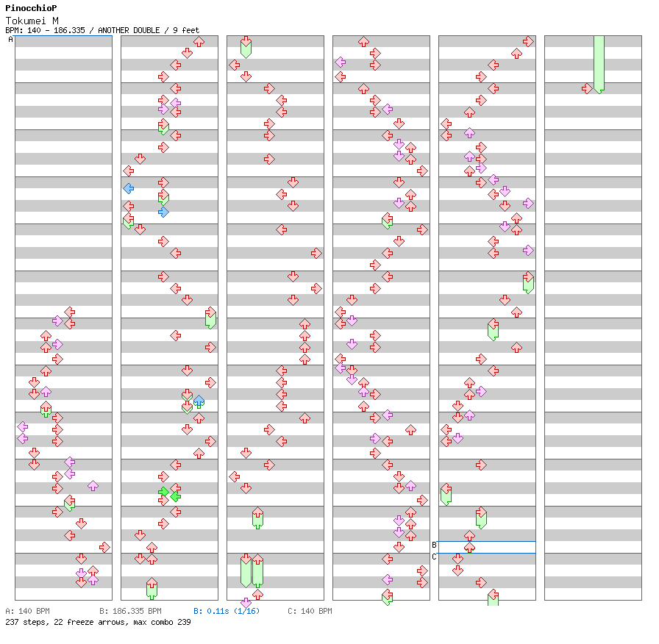Click the purple arrow at bottom of third column
The height and width of the screenshot is (644, 659).
click(246, 603)
